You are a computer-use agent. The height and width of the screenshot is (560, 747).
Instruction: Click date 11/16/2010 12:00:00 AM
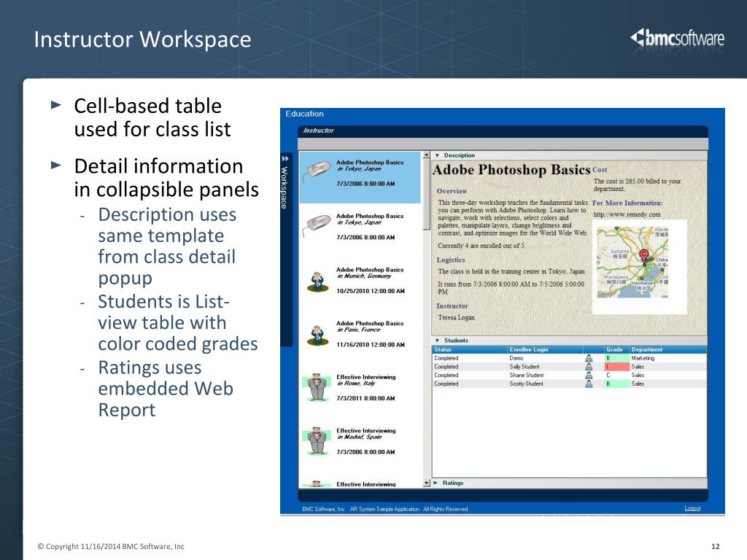pyautogui.click(x=371, y=345)
